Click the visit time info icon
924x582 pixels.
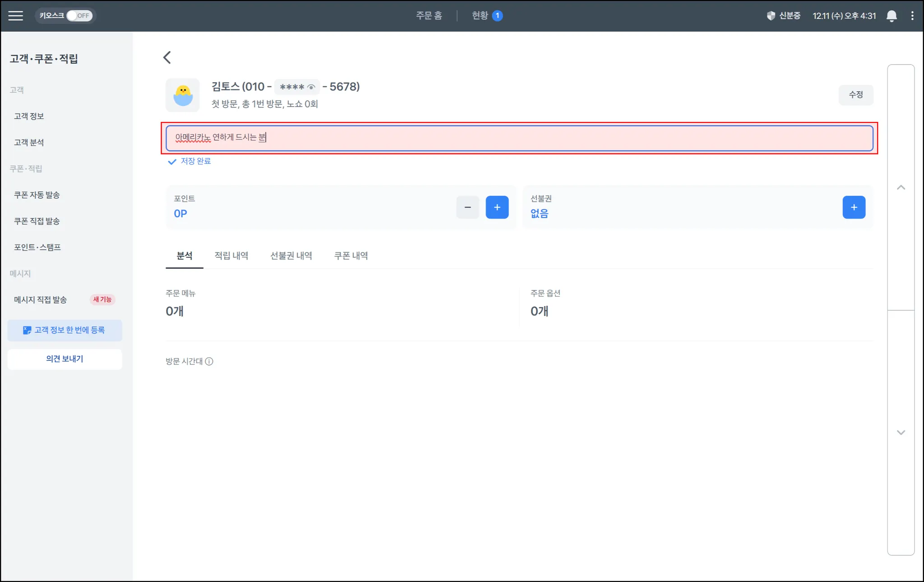209,361
